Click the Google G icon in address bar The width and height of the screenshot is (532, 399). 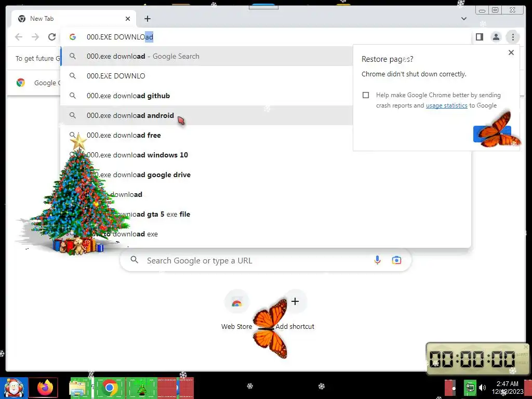coord(73,37)
